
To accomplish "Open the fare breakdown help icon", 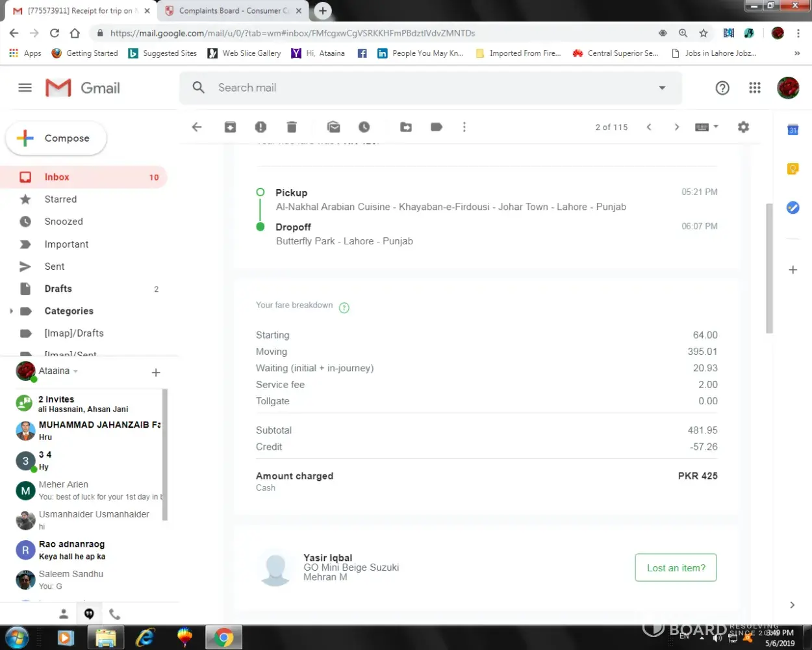I will (x=344, y=308).
